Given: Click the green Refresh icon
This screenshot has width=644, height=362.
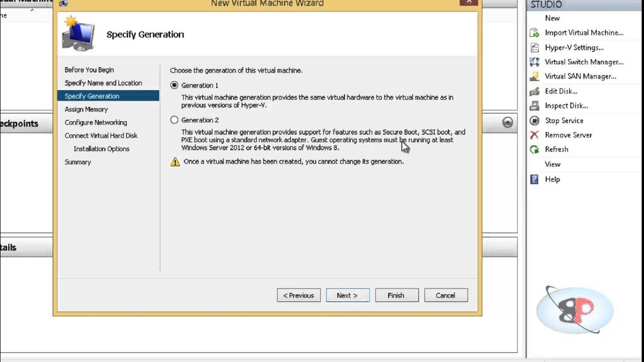Looking at the screenshot, I should [x=534, y=149].
